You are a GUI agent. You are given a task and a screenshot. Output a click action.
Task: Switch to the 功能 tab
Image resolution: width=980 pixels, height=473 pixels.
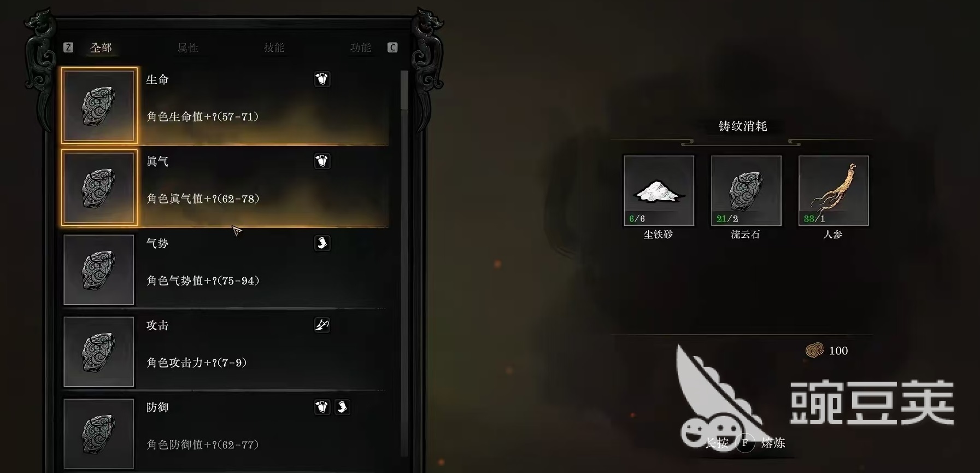pyautogui.click(x=360, y=48)
